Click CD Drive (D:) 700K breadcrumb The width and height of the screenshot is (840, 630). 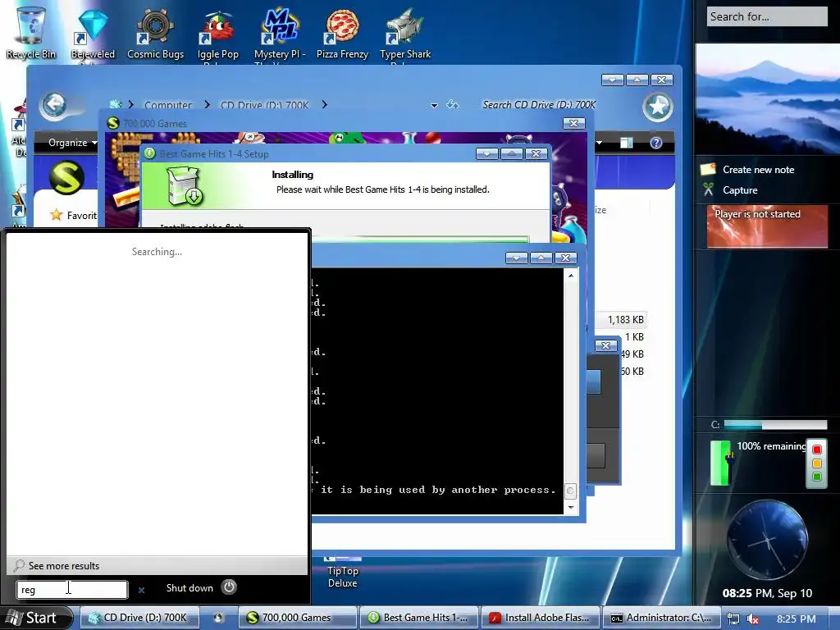coord(265,105)
